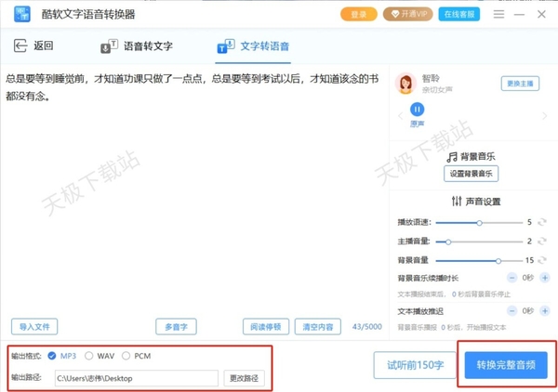The width and height of the screenshot is (558, 392).
Task: Open 设置背景音乐 background music settings
Action: [471, 174]
